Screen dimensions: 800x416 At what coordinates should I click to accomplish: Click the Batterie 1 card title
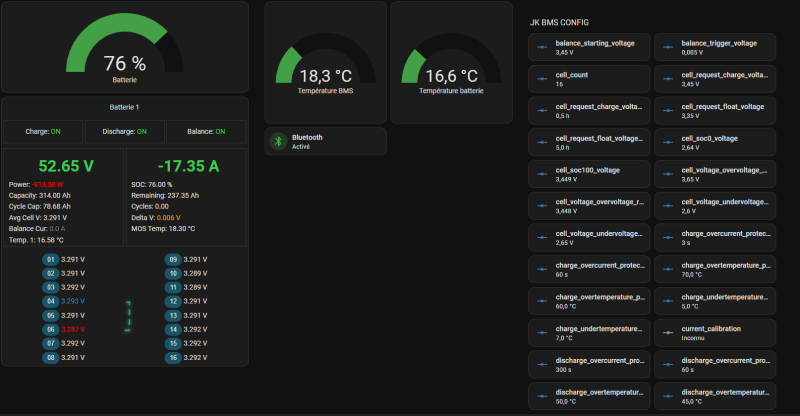[124, 107]
